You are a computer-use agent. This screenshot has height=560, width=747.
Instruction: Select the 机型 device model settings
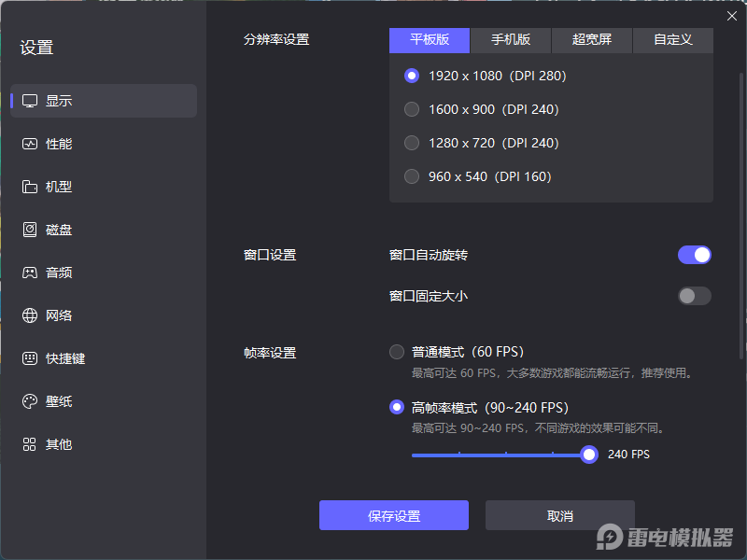(x=58, y=187)
